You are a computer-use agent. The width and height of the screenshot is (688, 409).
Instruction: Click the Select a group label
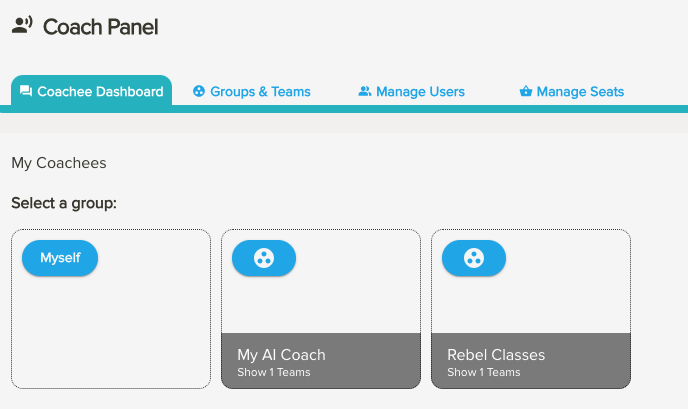point(64,203)
